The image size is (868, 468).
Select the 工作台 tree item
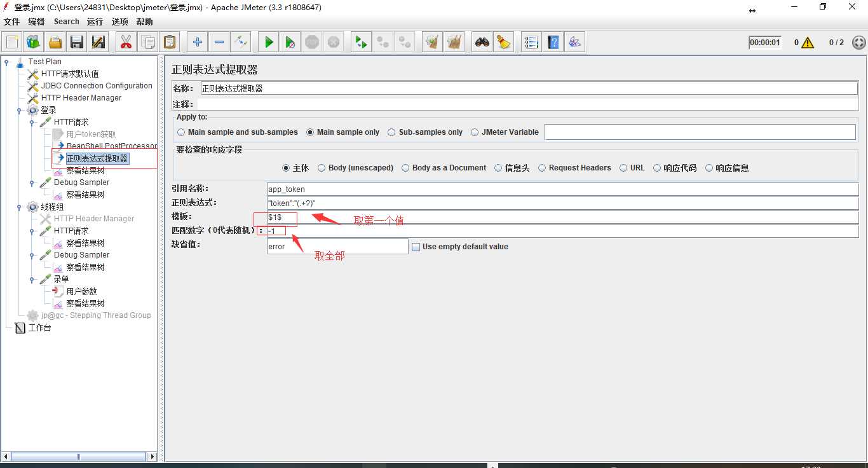coord(39,327)
